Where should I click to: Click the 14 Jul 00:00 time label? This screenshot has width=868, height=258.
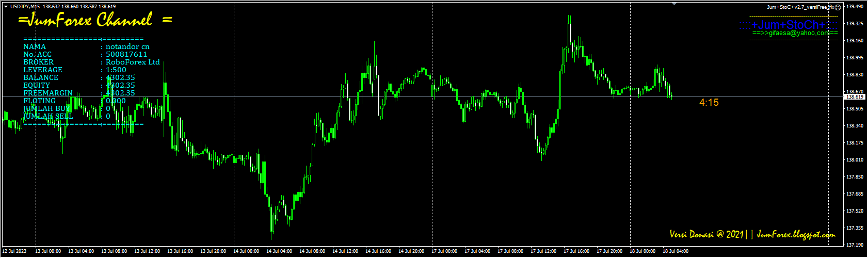pyautogui.click(x=246, y=251)
